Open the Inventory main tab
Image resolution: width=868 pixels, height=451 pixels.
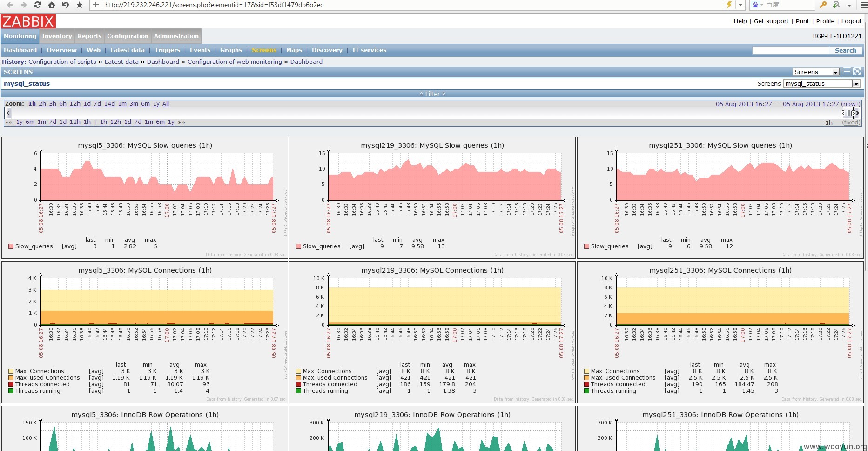click(57, 36)
